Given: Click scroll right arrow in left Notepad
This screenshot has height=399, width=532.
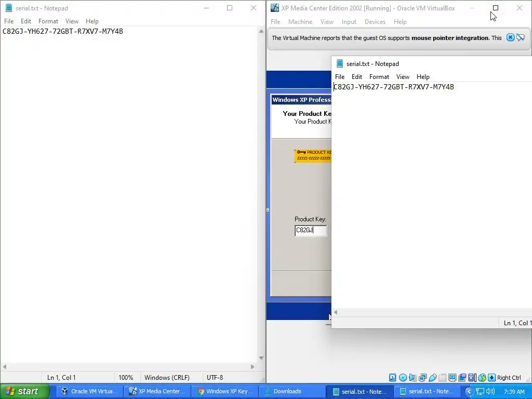Looking at the screenshot, I should (252, 367).
